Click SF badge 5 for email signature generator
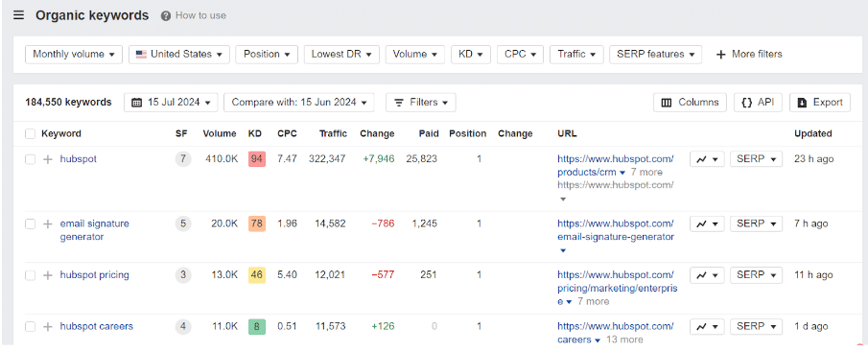 (182, 223)
